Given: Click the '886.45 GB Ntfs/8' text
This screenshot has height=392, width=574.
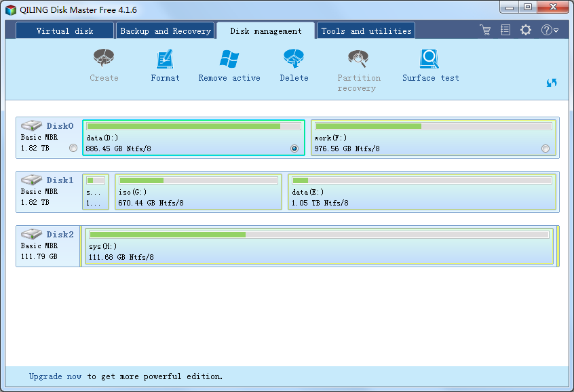Looking at the screenshot, I should pos(118,149).
